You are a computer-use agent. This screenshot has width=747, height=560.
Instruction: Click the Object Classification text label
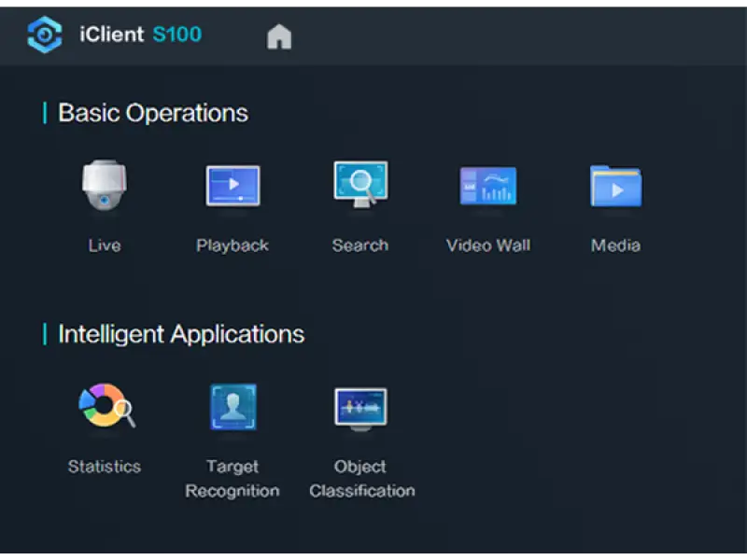click(x=361, y=479)
